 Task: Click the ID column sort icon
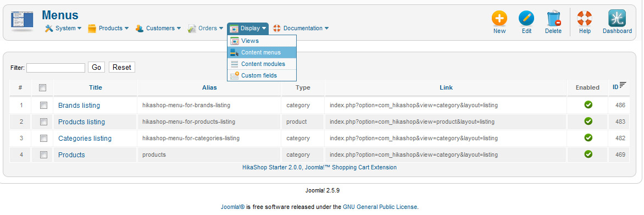click(623, 85)
